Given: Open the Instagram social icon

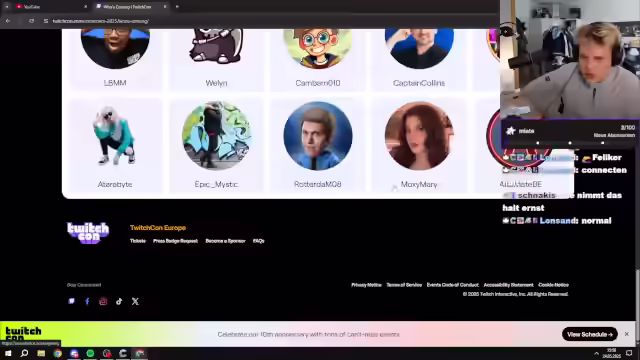Looking at the screenshot, I should click(x=103, y=301).
